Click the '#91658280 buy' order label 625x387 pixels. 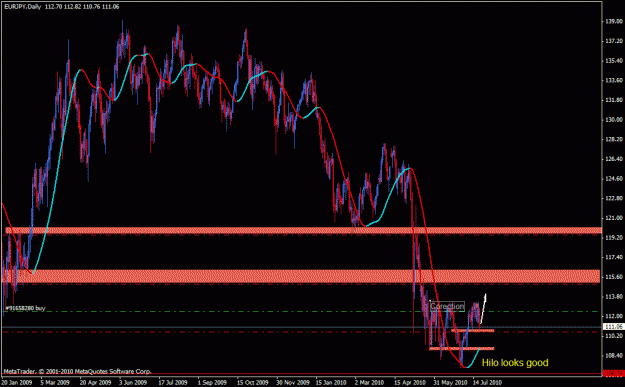tap(25, 308)
